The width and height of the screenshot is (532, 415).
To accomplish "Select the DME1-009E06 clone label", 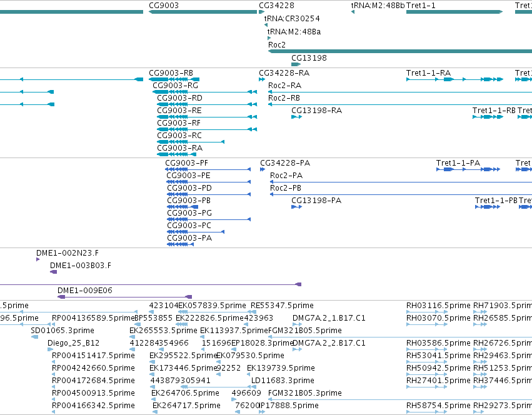I will tap(85, 291).
